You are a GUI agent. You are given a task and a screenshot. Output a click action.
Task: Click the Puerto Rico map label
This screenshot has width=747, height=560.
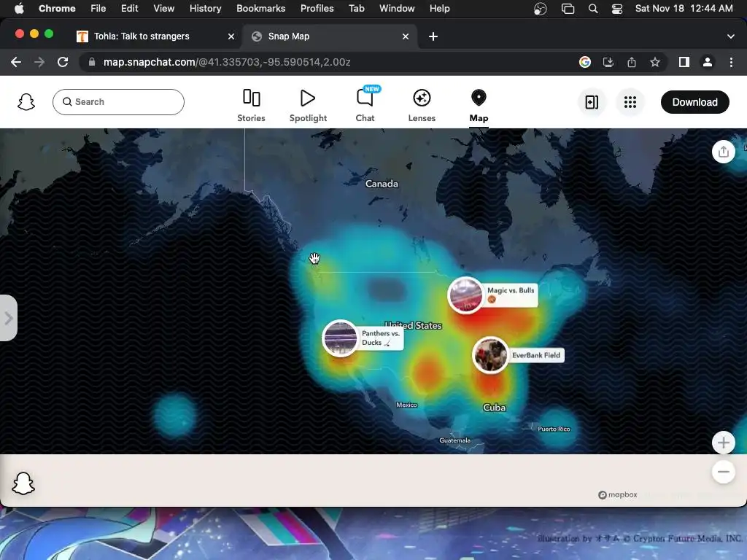[x=554, y=429]
